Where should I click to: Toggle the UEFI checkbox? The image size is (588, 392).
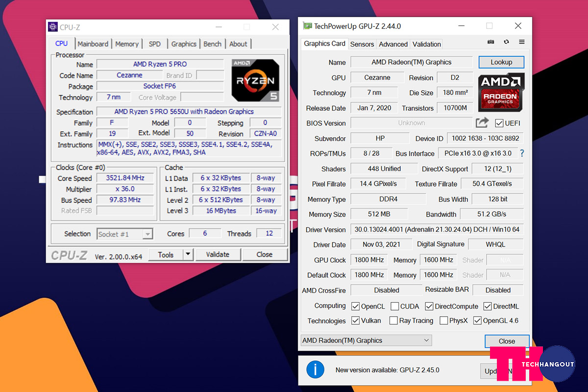499,123
